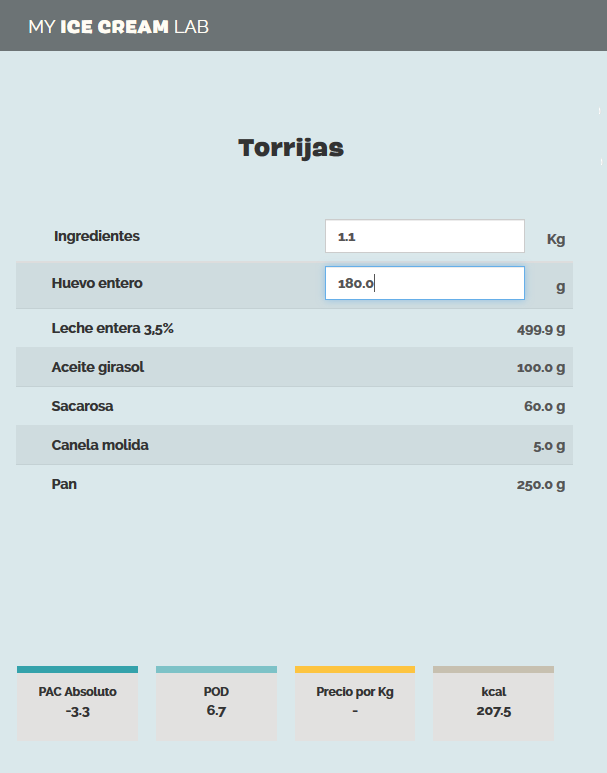Click the 250.0 g bread amount

click(x=540, y=485)
